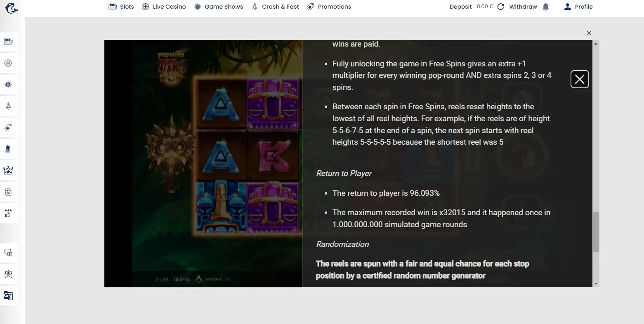
Task: Click the Slots icon in top navigation
Action: tap(113, 7)
